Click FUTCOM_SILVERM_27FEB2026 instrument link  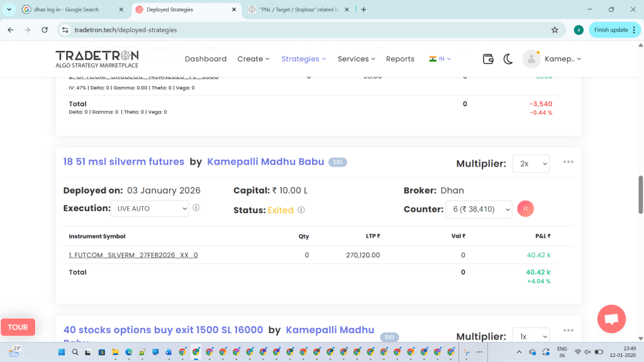tap(133, 255)
